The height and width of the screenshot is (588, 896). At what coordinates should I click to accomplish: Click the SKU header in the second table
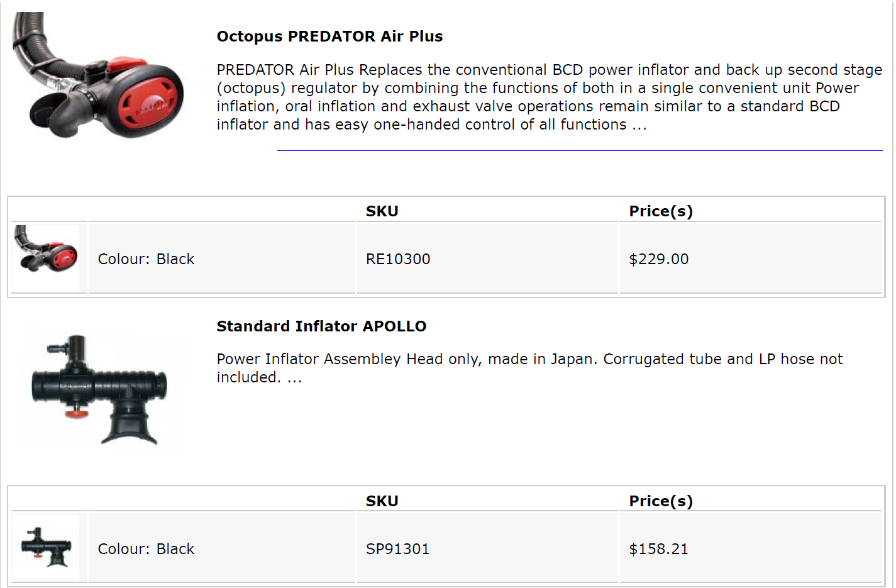(x=382, y=501)
